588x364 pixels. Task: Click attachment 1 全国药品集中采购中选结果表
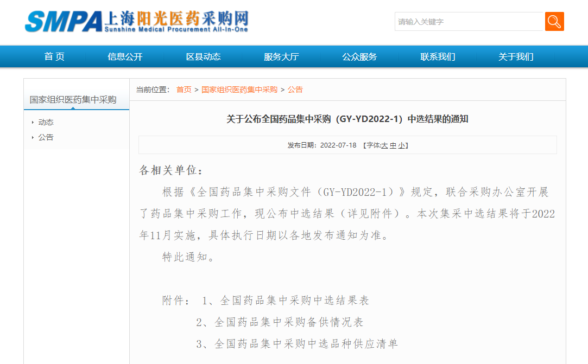click(286, 301)
